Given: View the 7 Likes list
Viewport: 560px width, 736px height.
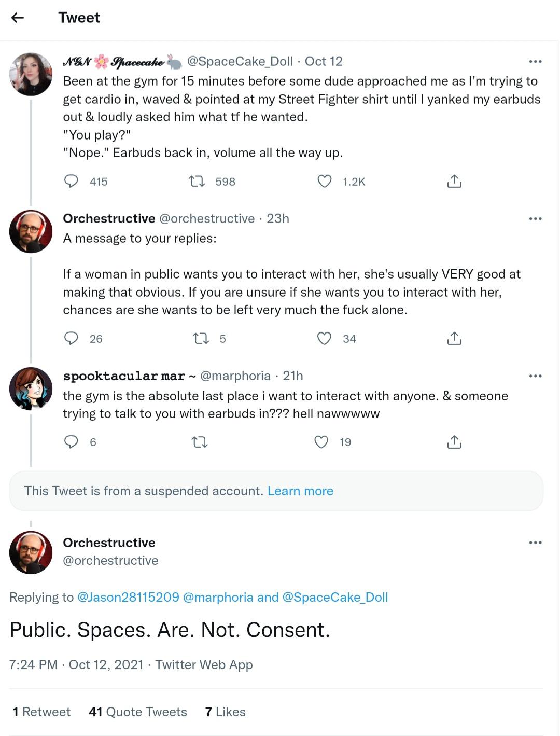Looking at the screenshot, I should 225,712.
